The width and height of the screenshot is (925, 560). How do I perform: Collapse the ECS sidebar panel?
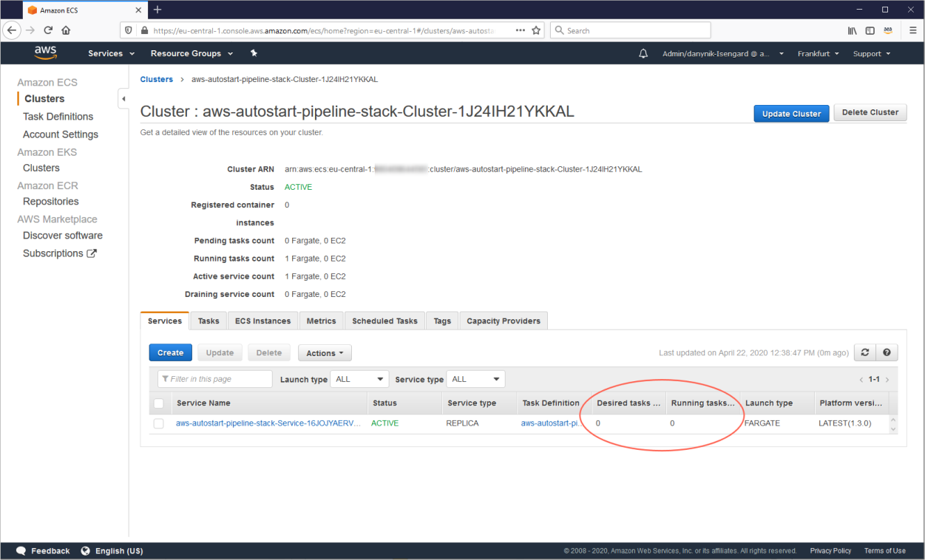click(x=123, y=99)
